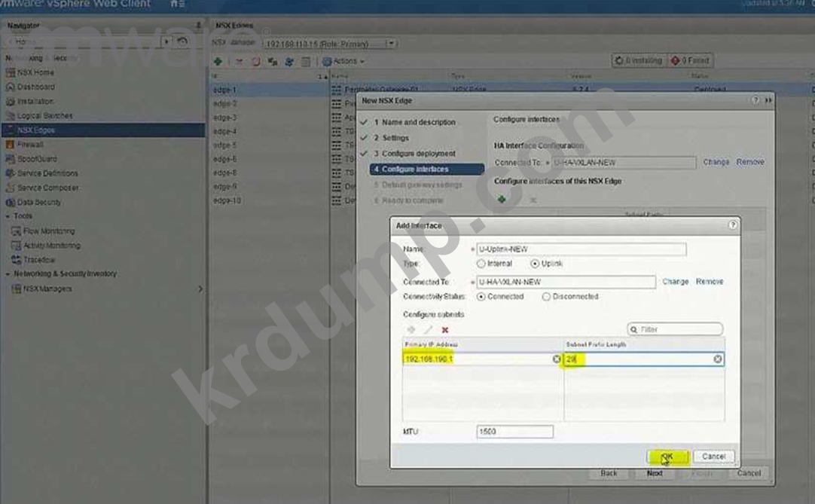Image resolution: width=815 pixels, height=504 pixels.
Task: Click OK in Add Interface dialog
Action: tap(668, 457)
